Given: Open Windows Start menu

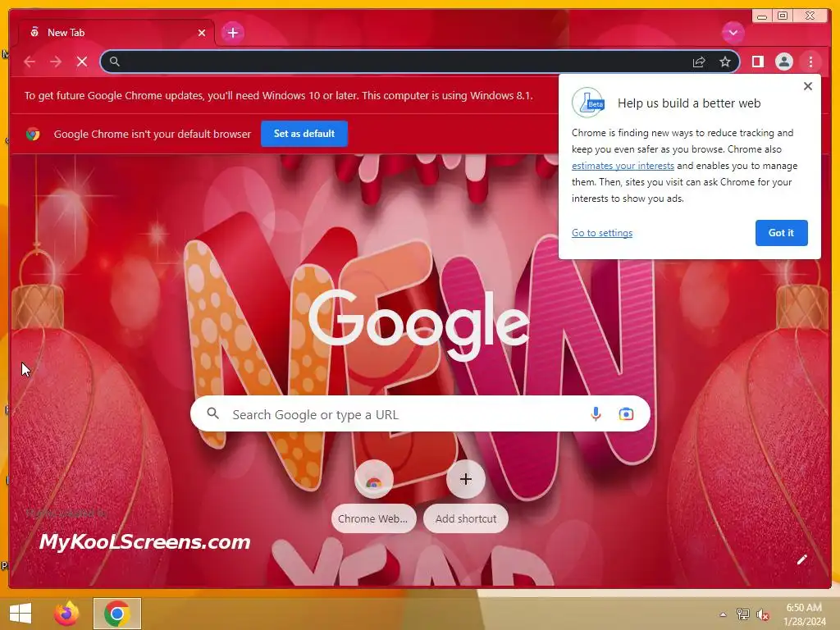Looking at the screenshot, I should 21,614.
